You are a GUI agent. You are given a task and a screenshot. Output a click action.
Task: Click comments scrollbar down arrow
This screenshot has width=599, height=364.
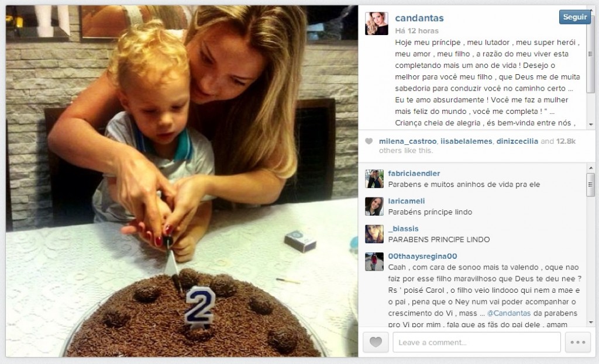click(591, 323)
